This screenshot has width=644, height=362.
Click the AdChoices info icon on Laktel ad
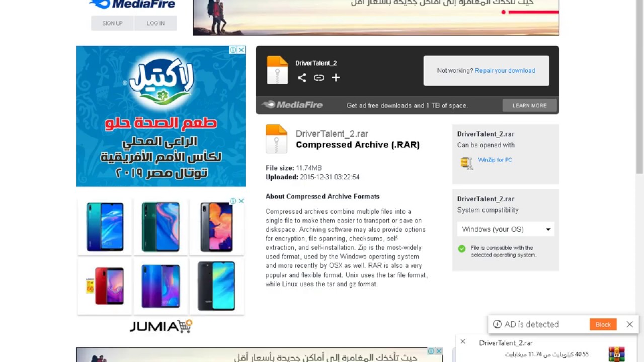233,50
